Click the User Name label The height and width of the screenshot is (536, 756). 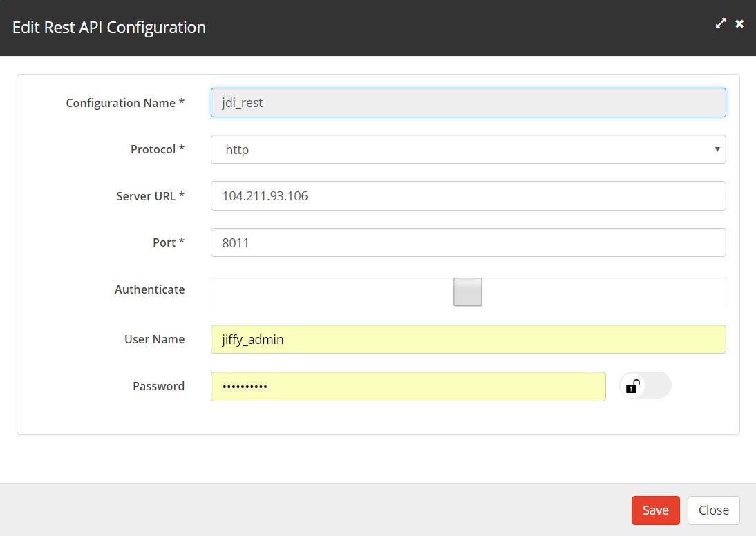(154, 339)
